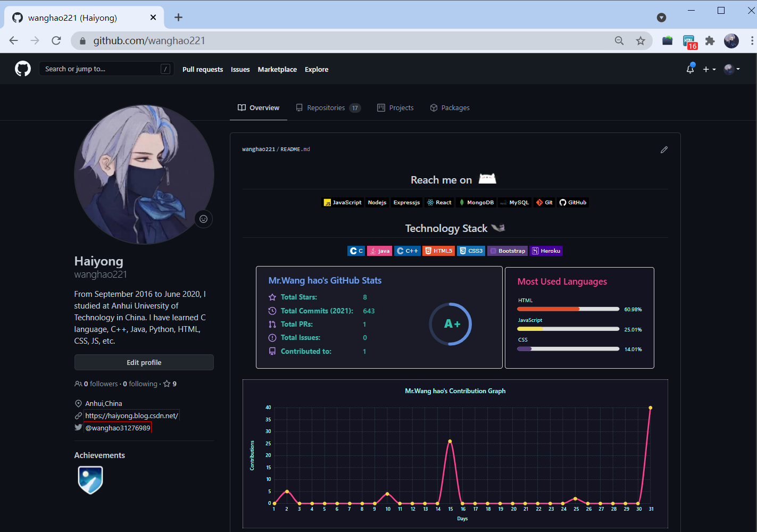Click the extension with 16 badge
The height and width of the screenshot is (532, 757).
coord(689,41)
